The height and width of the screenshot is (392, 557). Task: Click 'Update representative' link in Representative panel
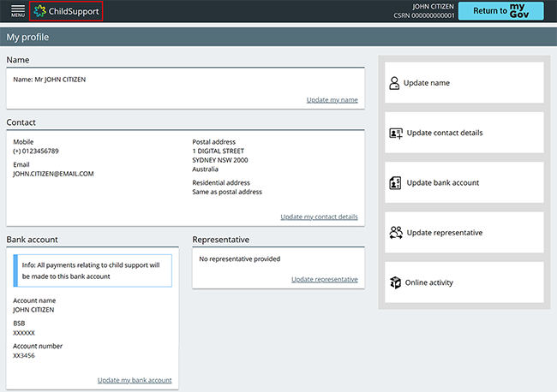click(x=324, y=279)
